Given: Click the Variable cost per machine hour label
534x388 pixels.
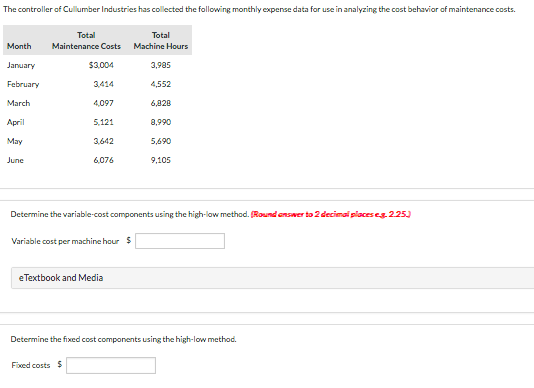Looking at the screenshot, I should tap(65, 241).
